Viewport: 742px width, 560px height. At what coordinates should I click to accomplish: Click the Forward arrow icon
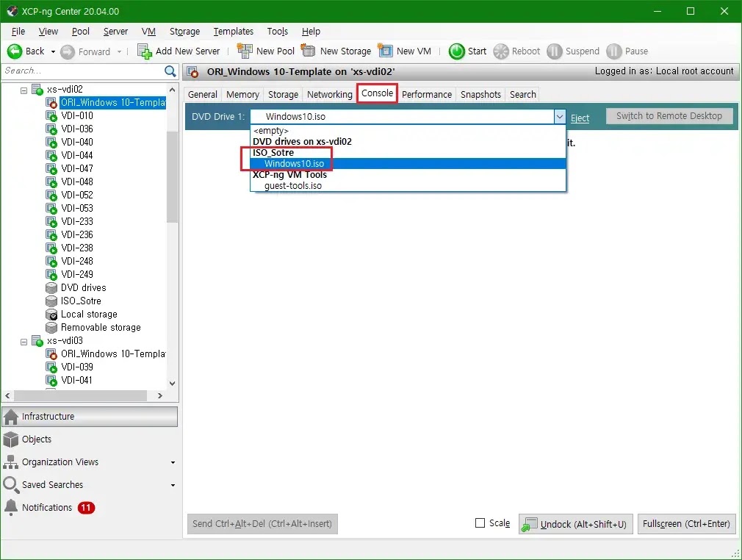68,51
